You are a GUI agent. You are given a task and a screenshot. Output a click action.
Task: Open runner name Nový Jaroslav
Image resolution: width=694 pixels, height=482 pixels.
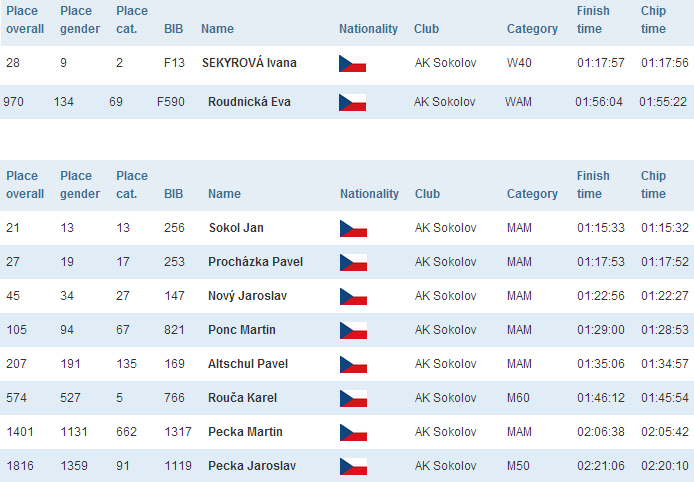pos(247,296)
